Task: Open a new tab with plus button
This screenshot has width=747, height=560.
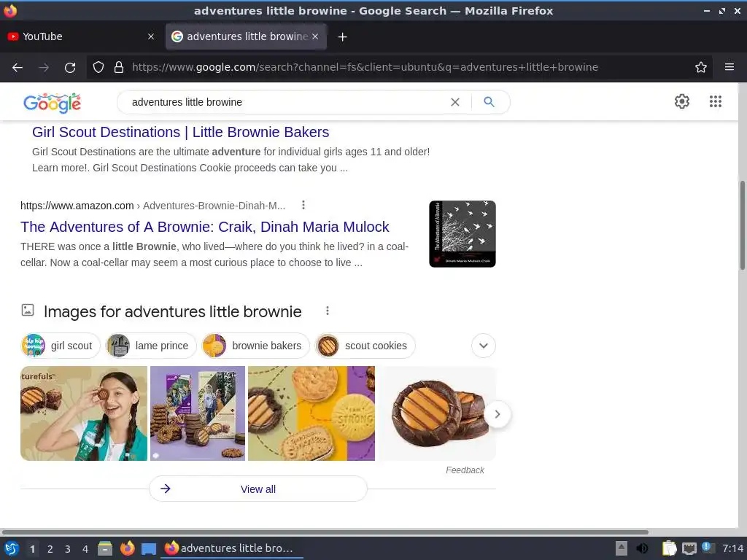Action: pos(342,36)
